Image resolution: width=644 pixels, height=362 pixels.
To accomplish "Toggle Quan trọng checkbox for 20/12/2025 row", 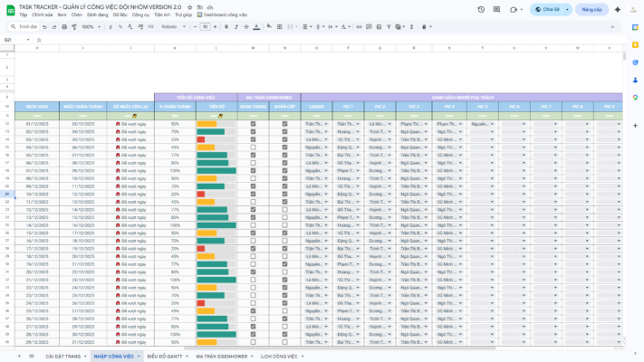I will [253, 271].
